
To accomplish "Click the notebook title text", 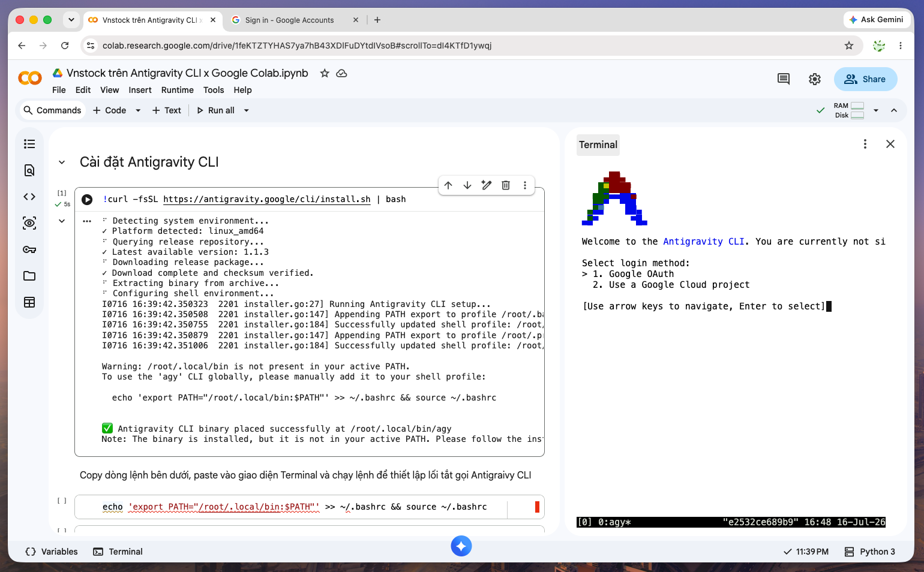I will [187, 73].
